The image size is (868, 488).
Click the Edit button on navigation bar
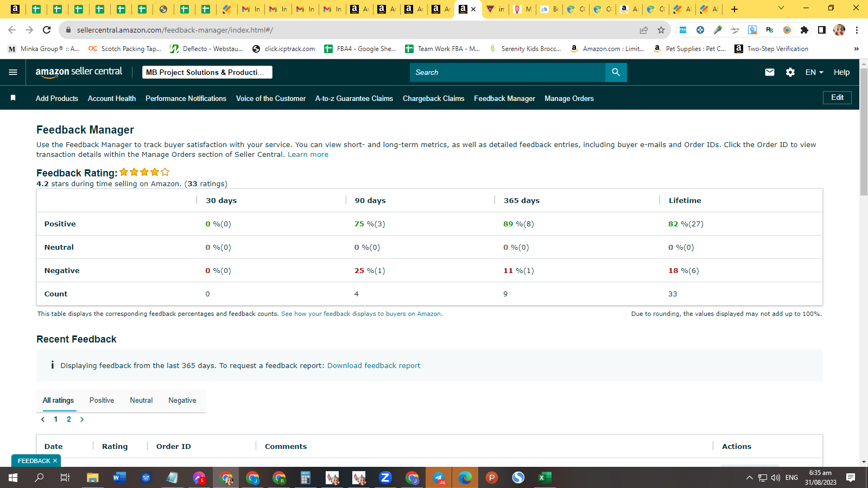point(837,98)
